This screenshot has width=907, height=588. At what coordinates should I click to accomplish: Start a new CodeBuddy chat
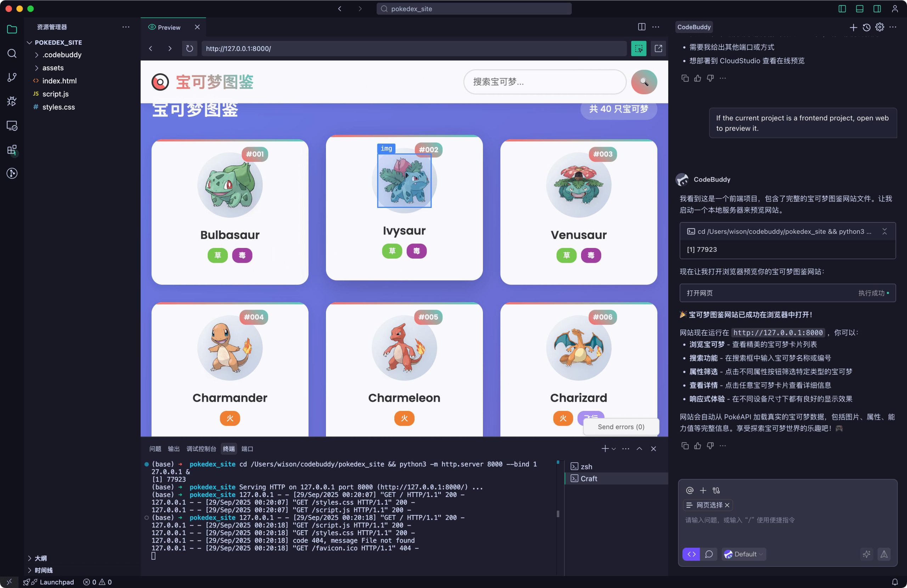[853, 27]
